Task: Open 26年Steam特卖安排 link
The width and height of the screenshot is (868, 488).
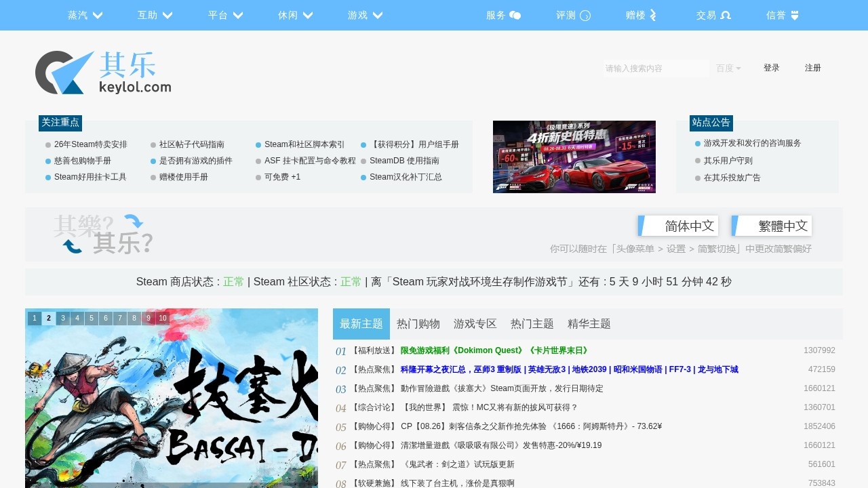Action: coord(91,144)
